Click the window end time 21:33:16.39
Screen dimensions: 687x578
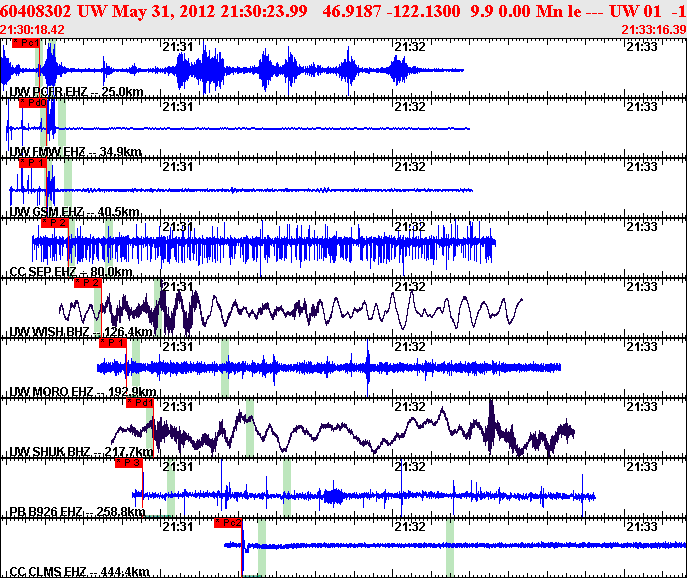pos(654,30)
